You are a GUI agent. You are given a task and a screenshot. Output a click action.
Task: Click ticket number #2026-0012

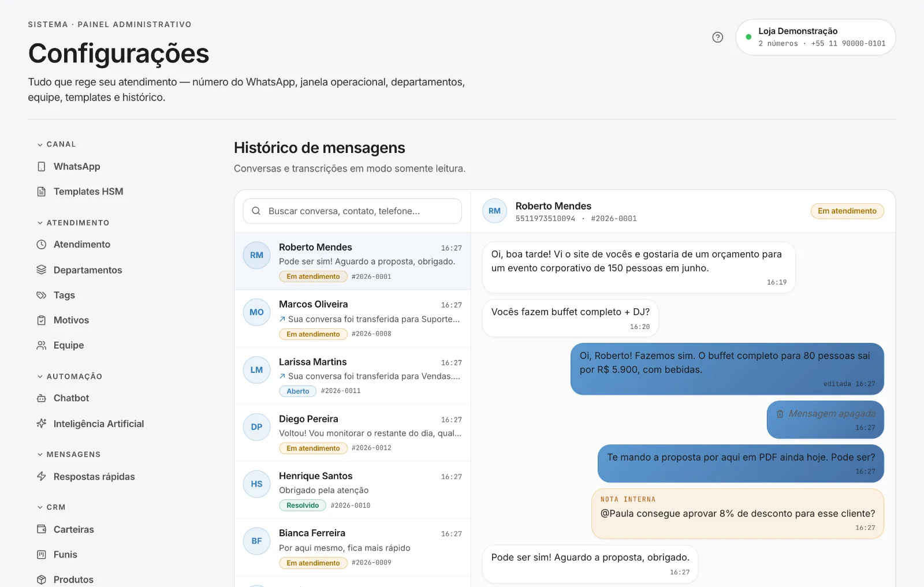pyautogui.click(x=371, y=448)
